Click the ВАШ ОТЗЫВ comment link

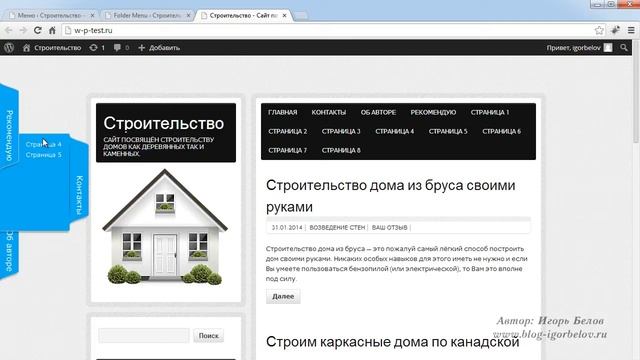(389, 228)
